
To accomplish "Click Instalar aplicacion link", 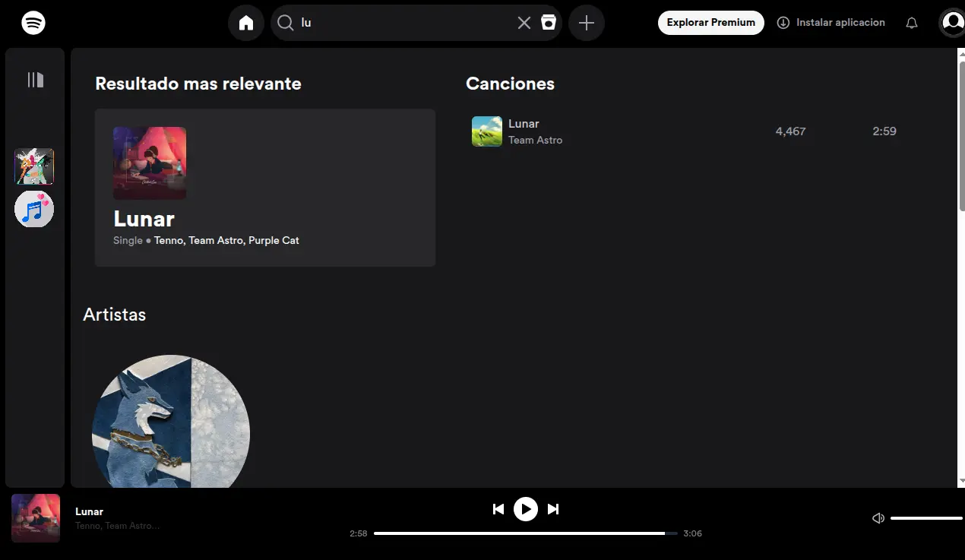I will click(831, 23).
